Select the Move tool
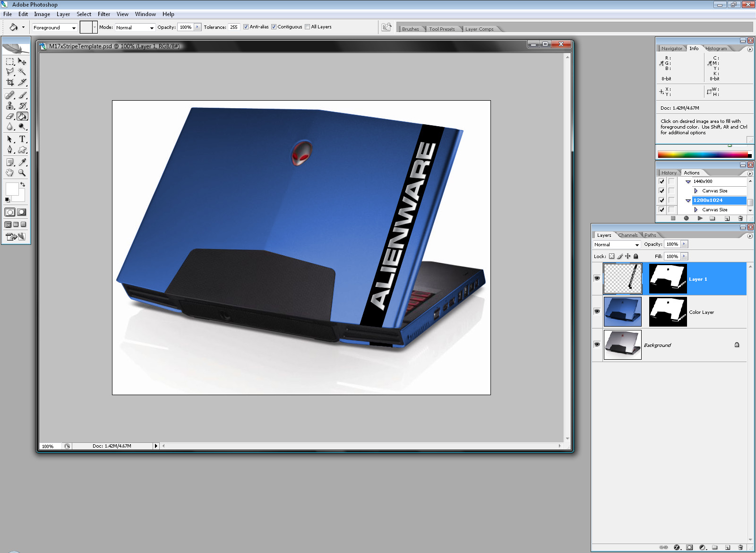 point(22,61)
